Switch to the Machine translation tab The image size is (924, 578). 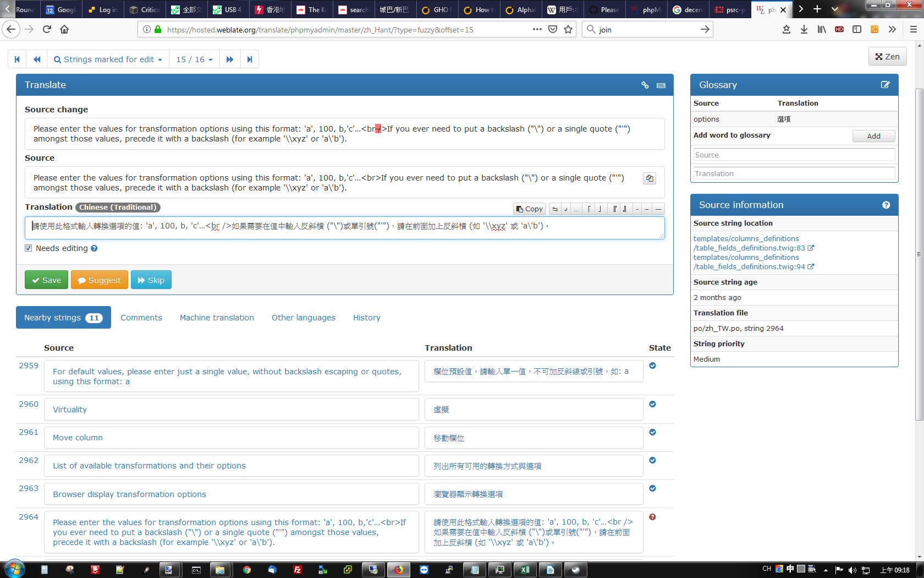click(x=217, y=318)
